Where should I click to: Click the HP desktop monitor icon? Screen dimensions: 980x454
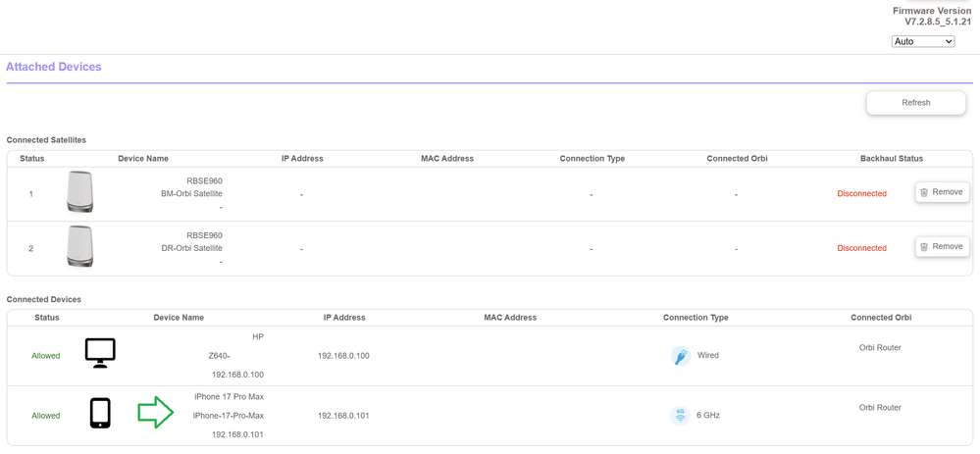tap(100, 353)
